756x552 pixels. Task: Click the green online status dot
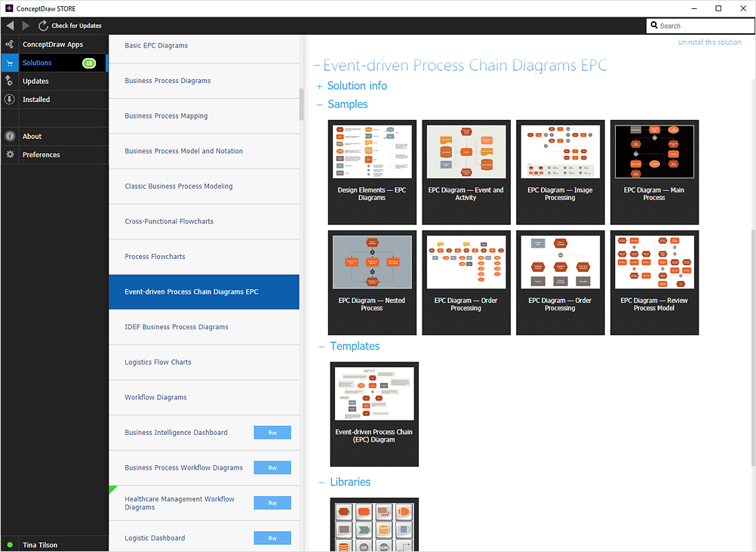[x=10, y=544]
